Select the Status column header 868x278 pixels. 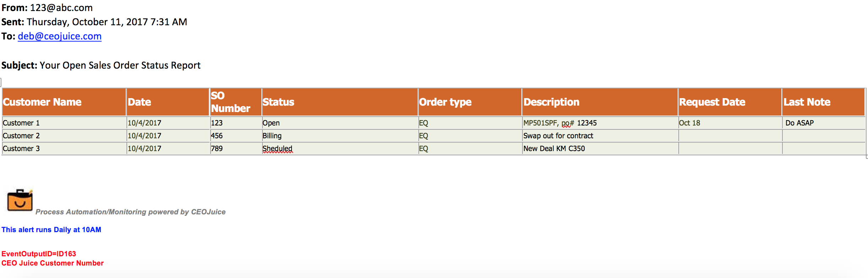click(x=340, y=102)
